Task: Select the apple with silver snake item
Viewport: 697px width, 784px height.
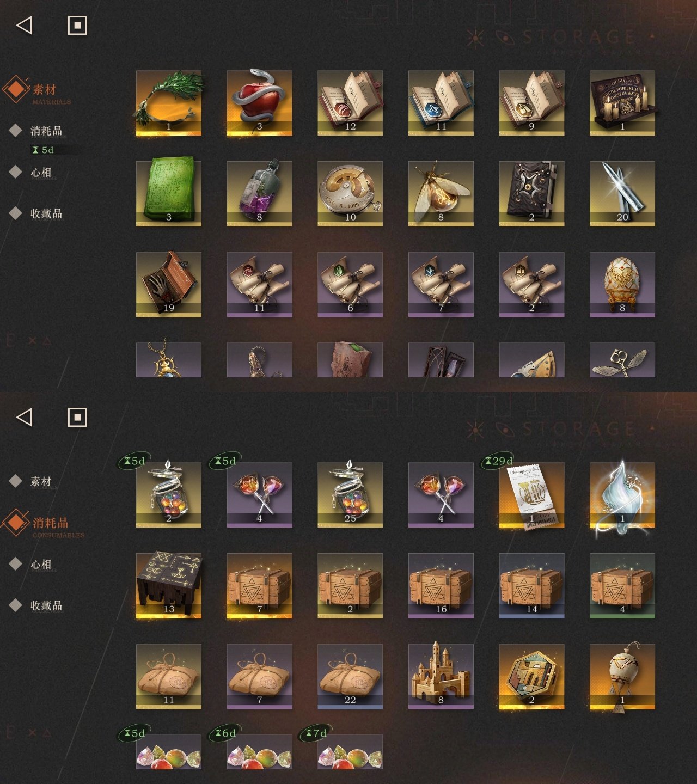Action: (x=259, y=103)
